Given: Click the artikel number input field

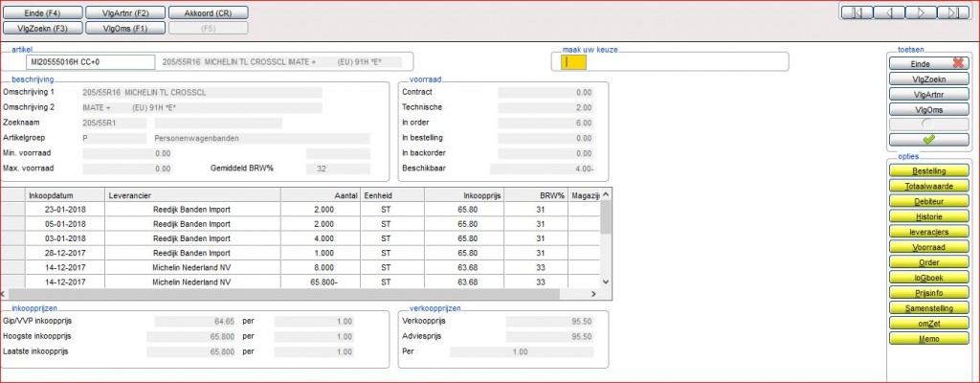Looking at the screenshot, I should tap(91, 62).
